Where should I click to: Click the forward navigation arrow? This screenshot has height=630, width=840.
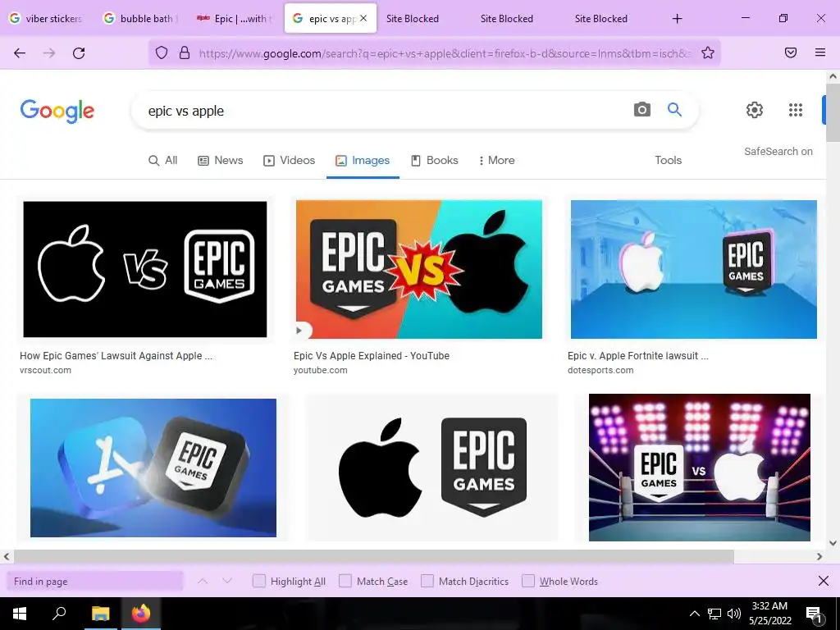49,52
